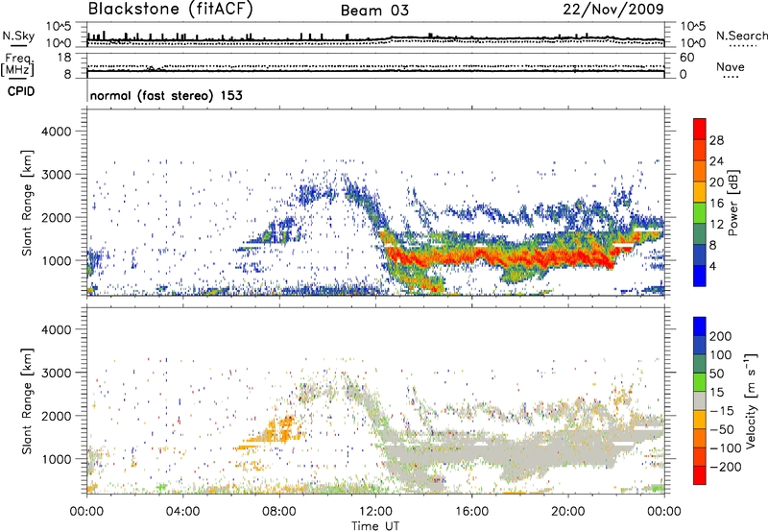Click the leftmost 00:00 time label
Viewport: 768px width, 532px height.
86,512
